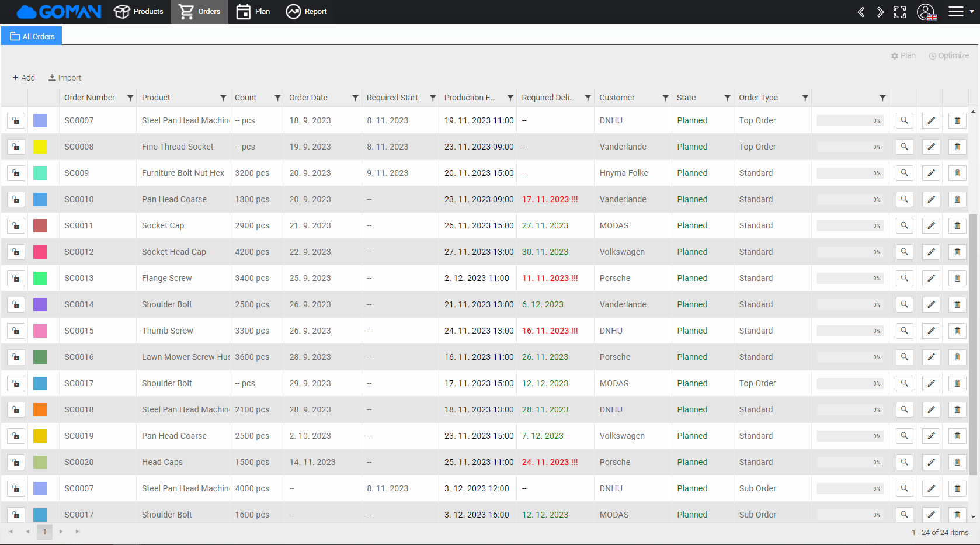Open filter for Order Date column
This screenshot has height=545, width=980.
click(355, 98)
